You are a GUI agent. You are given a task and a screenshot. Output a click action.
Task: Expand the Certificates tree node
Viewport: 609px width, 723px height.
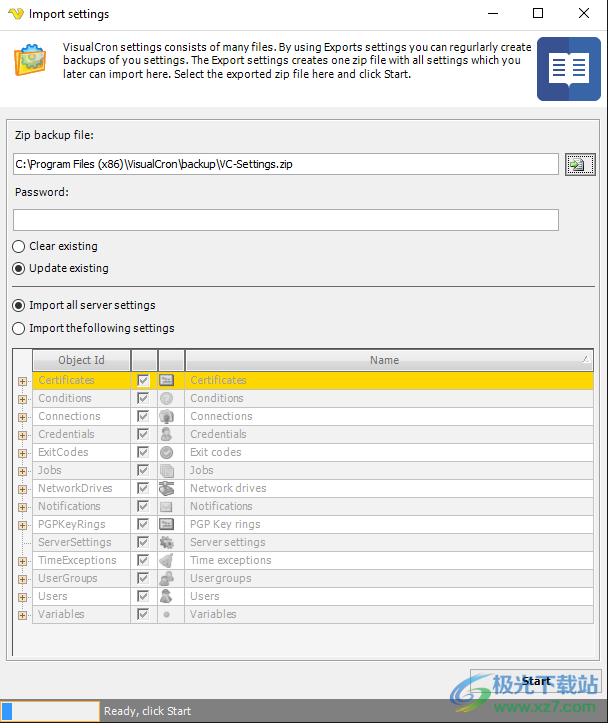[22, 381]
